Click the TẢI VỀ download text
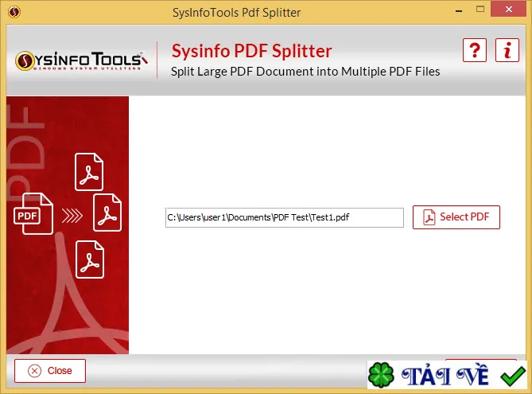Screen dimensions: 532x394 (445, 376)
